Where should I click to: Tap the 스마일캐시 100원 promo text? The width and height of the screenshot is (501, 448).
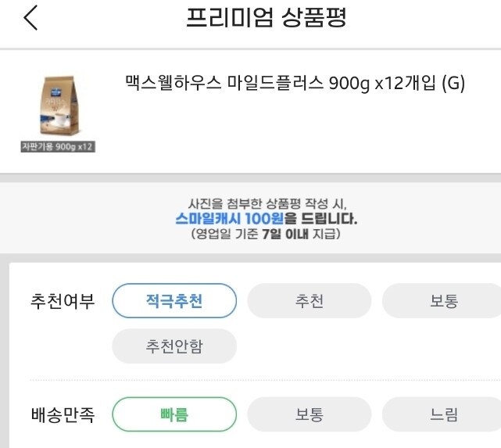230,219
